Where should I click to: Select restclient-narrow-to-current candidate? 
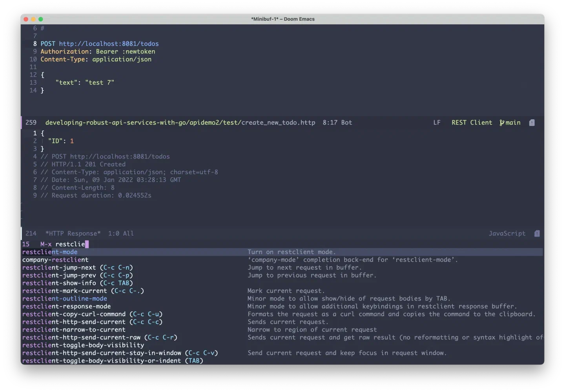coord(74,330)
